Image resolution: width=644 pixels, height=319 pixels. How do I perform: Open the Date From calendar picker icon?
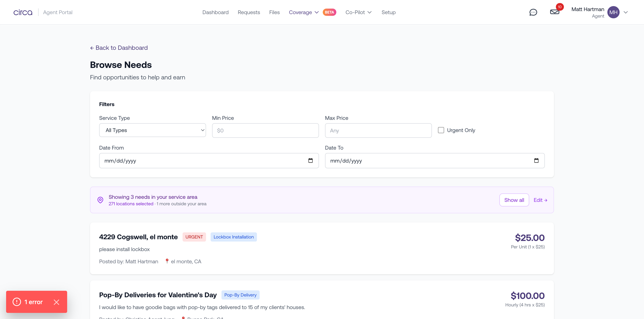click(310, 160)
